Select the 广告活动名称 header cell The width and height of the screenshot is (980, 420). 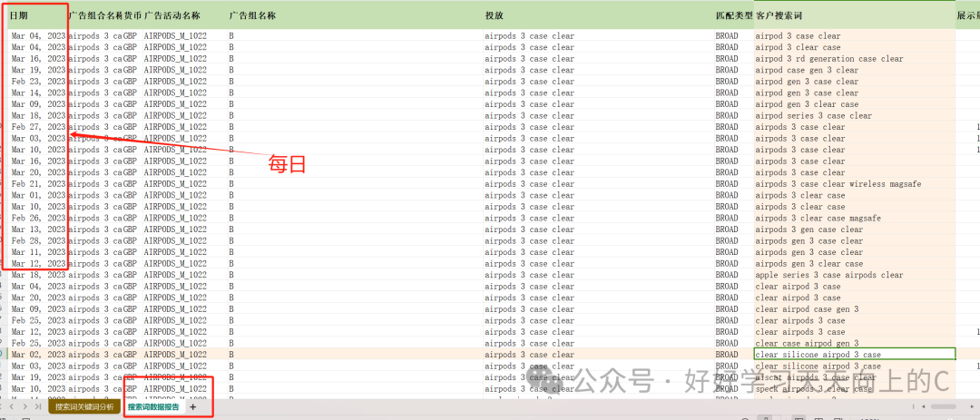click(185, 15)
